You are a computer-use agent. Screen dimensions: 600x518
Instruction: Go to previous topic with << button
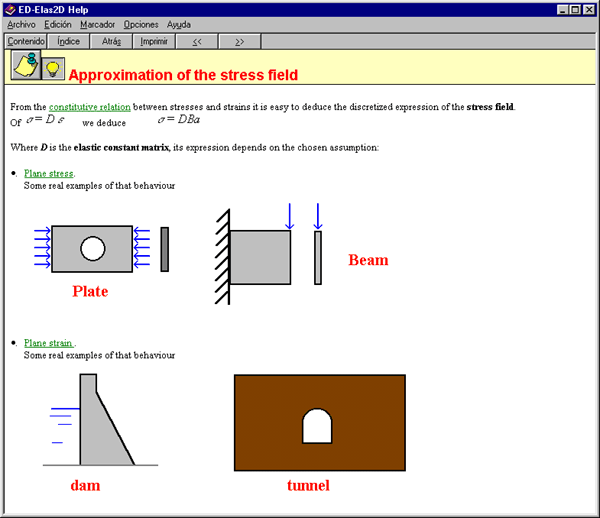coord(197,41)
